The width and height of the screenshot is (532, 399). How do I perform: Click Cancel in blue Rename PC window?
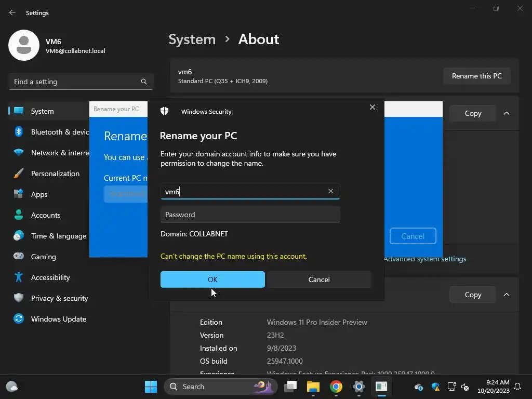(413, 236)
